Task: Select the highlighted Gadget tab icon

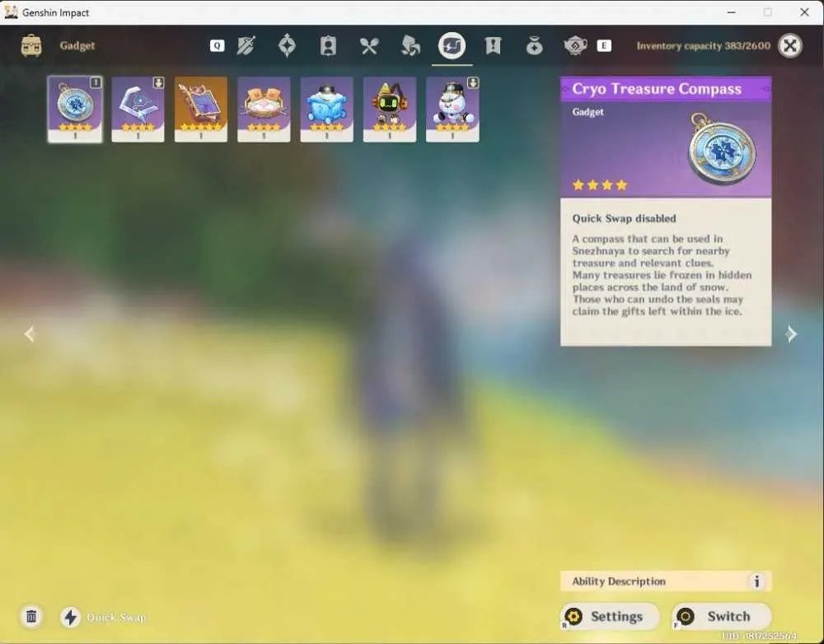Action: coord(452,45)
